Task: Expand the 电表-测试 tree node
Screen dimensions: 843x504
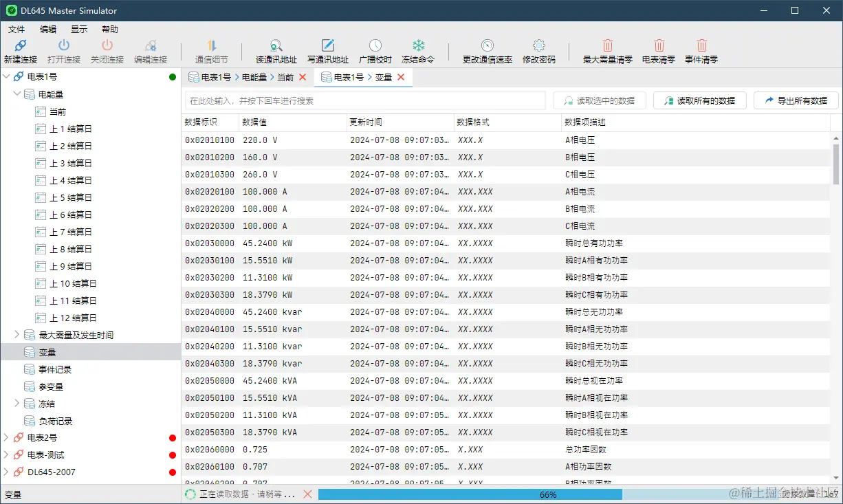Action: [7, 454]
